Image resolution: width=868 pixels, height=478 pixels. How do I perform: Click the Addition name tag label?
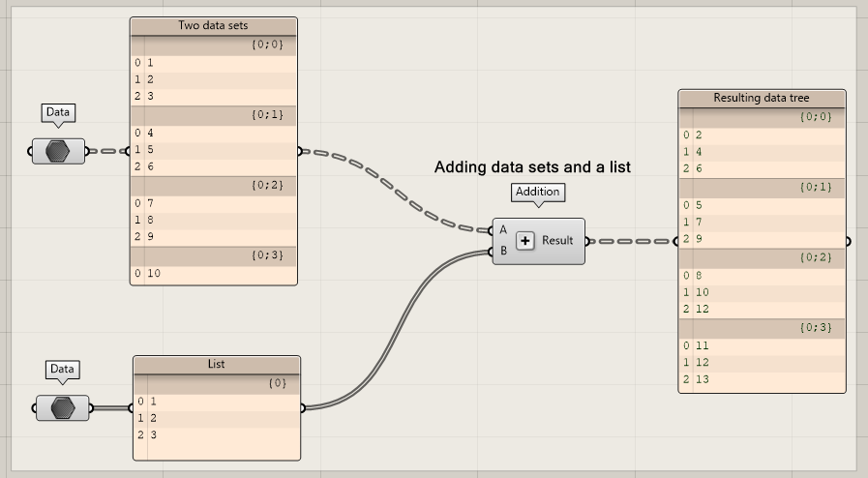tap(537, 192)
